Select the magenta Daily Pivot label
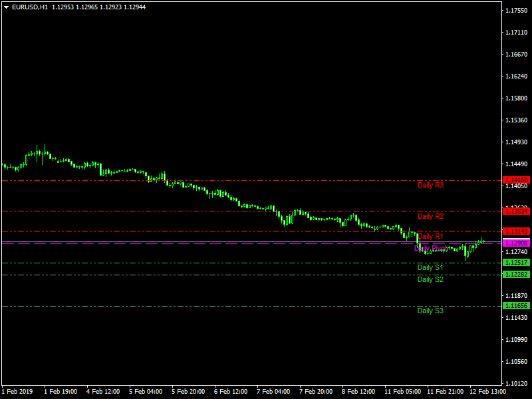 tap(430, 248)
